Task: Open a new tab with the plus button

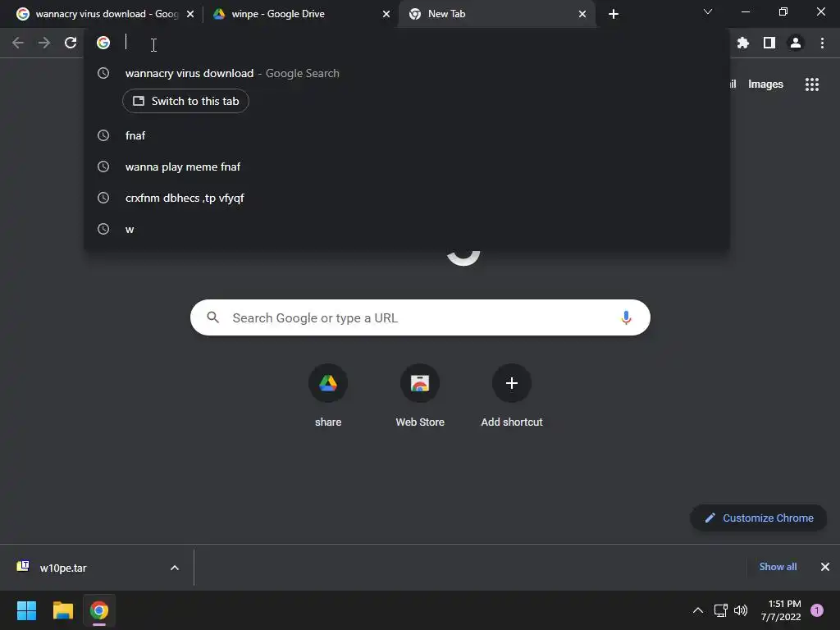Action: 614,14
